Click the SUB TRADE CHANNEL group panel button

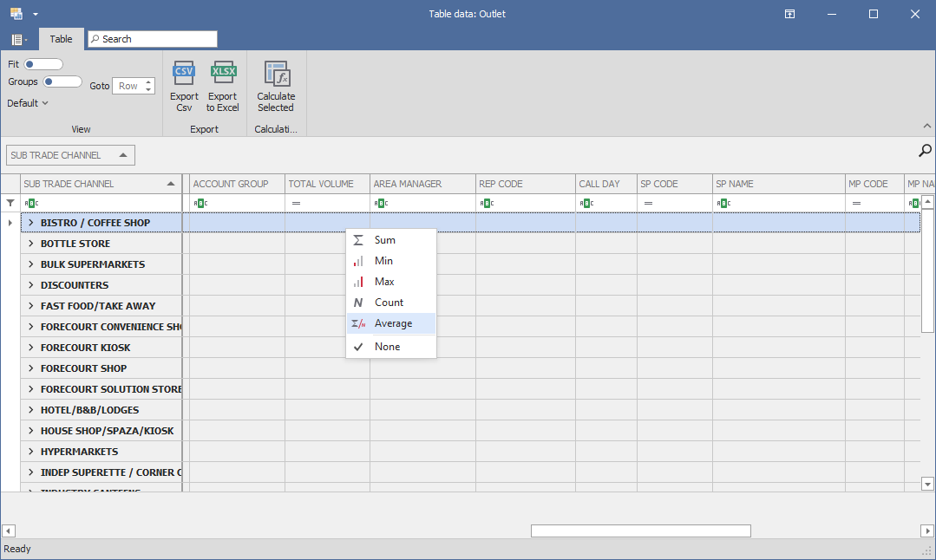click(x=70, y=155)
